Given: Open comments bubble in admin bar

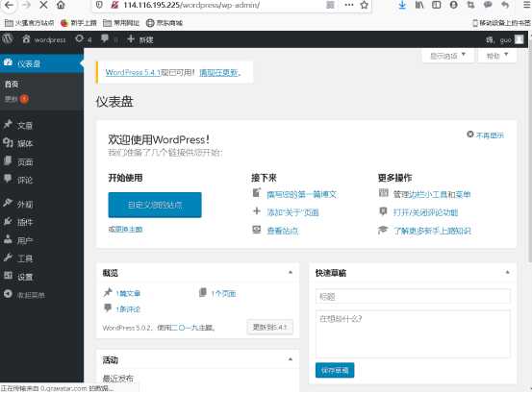Looking at the screenshot, I should [x=110, y=39].
